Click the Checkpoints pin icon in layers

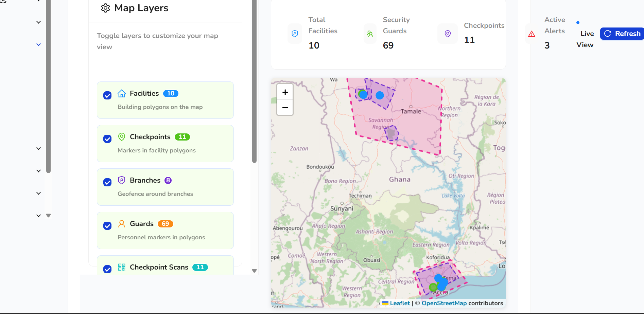[x=122, y=137]
